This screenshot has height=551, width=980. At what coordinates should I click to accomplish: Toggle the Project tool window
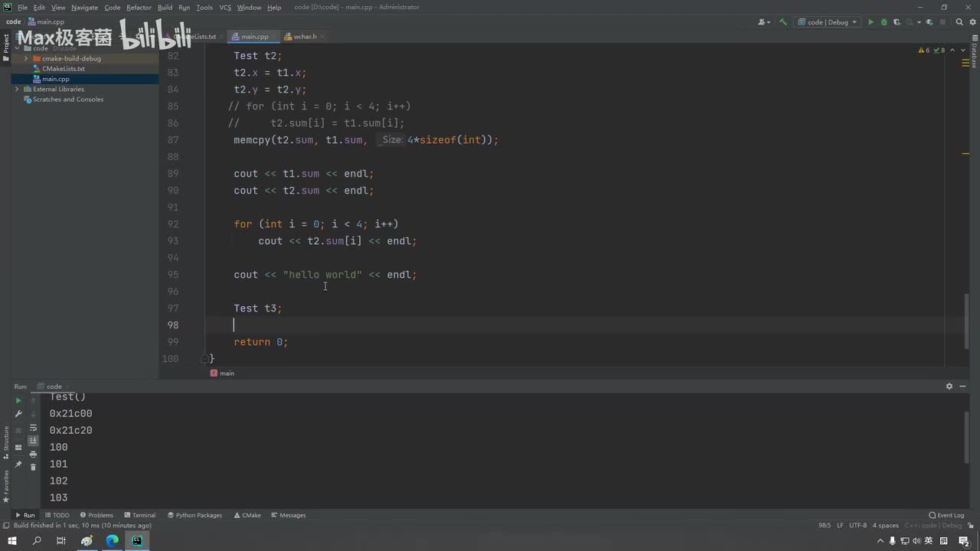(x=5, y=49)
